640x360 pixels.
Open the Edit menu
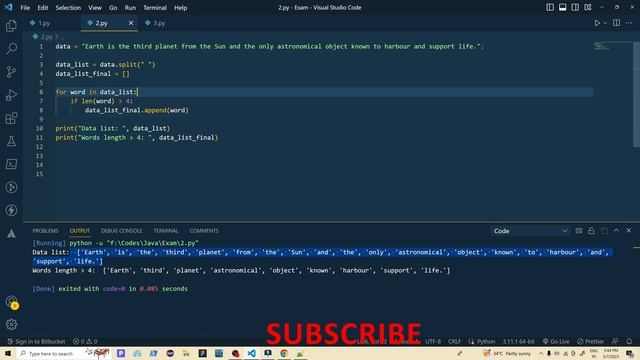[42, 7]
